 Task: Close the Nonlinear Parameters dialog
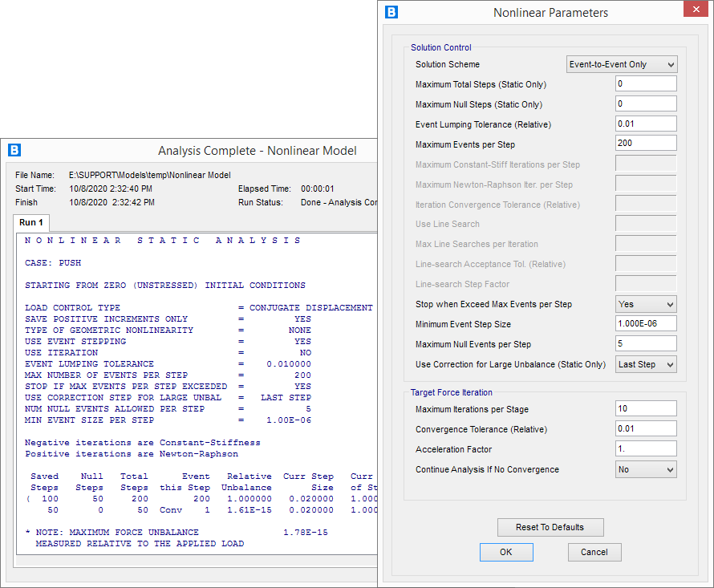pos(696,9)
